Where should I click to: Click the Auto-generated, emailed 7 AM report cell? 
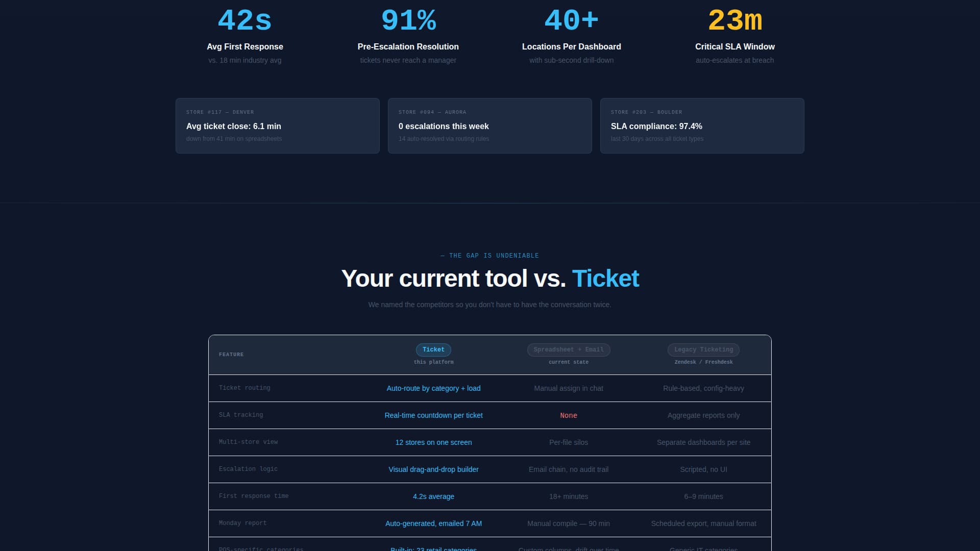coord(433,523)
